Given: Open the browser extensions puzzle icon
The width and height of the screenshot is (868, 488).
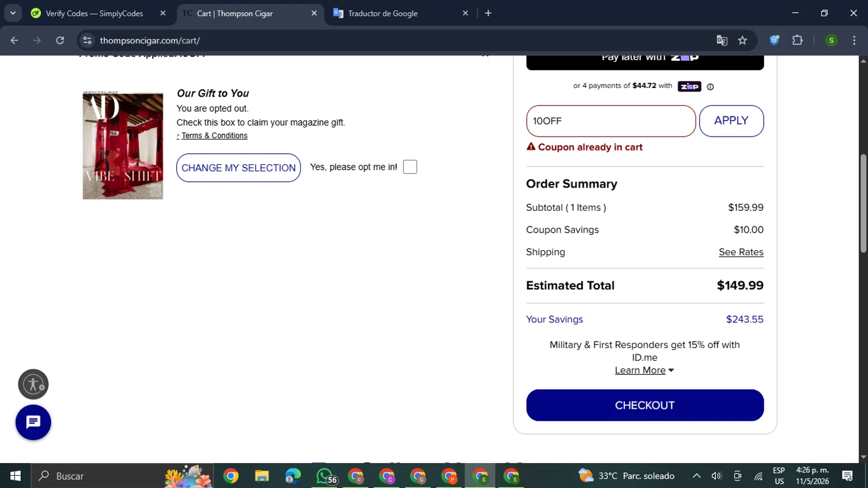Looking at the screenshot, I should point(797,41).
